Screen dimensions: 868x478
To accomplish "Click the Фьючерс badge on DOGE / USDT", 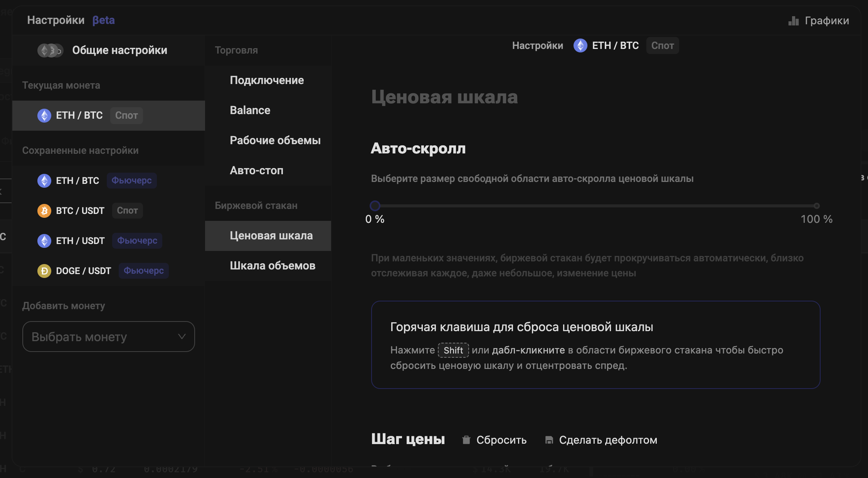I will coord(144,271).
